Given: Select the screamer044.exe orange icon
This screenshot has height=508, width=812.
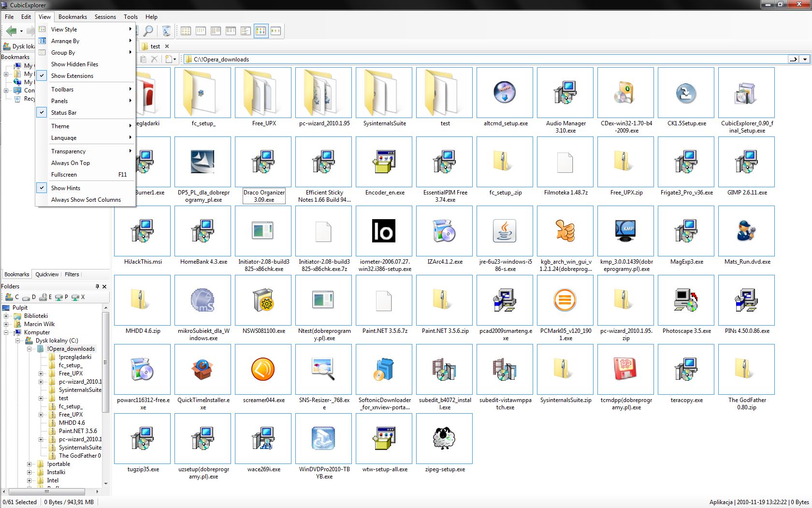Looking at the screenshot, I should 263,369.
